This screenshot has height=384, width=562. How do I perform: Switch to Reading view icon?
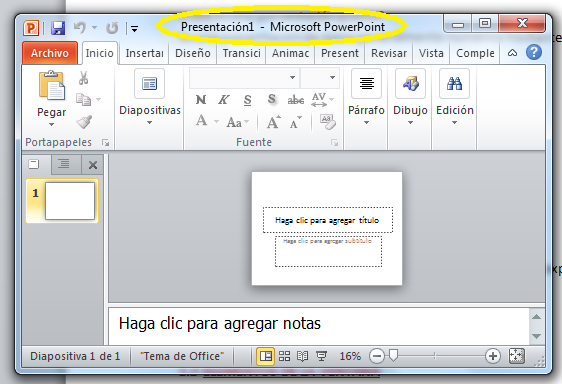click(x=303, y=356)
